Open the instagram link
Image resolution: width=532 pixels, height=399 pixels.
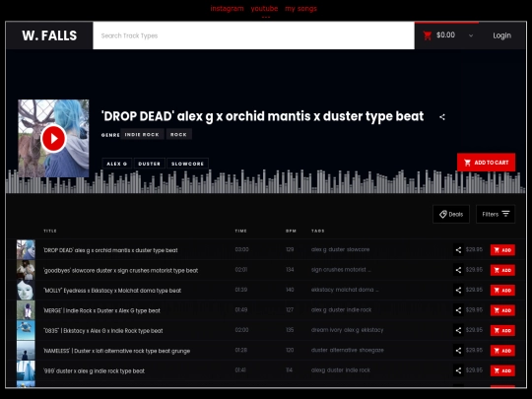pos(227,9)
